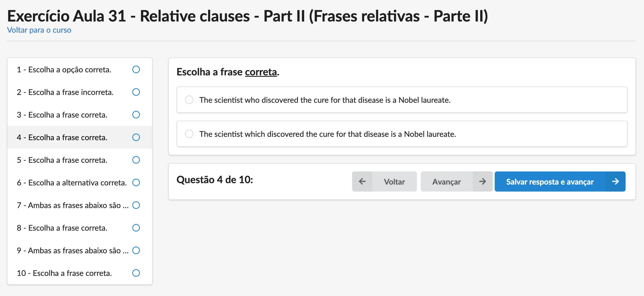Click status circle icon for question 2
Viewport: 644px width, 296px height.
coord(136,92)
